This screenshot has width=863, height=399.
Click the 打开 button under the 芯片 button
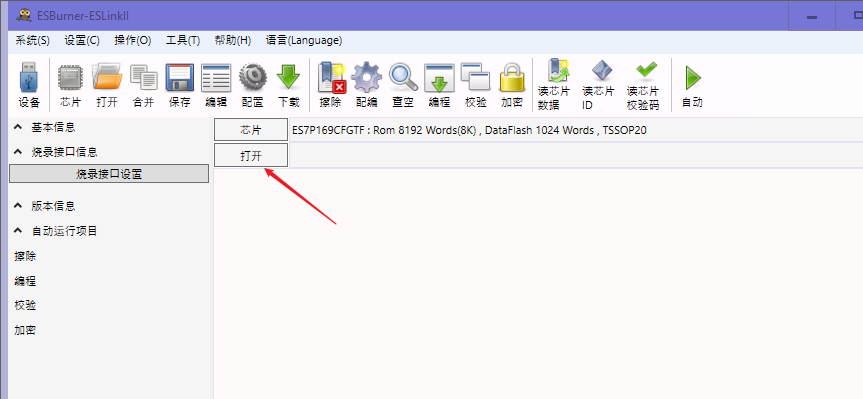[251, 156]
